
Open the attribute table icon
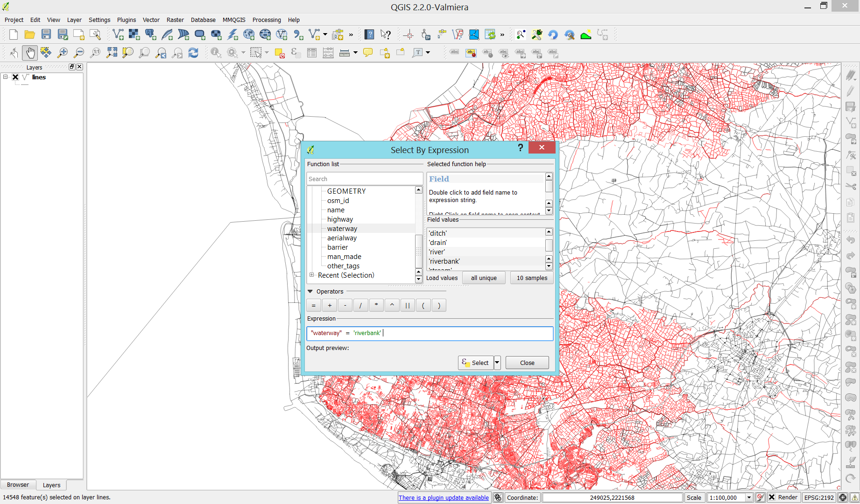[x=312, y=53]
